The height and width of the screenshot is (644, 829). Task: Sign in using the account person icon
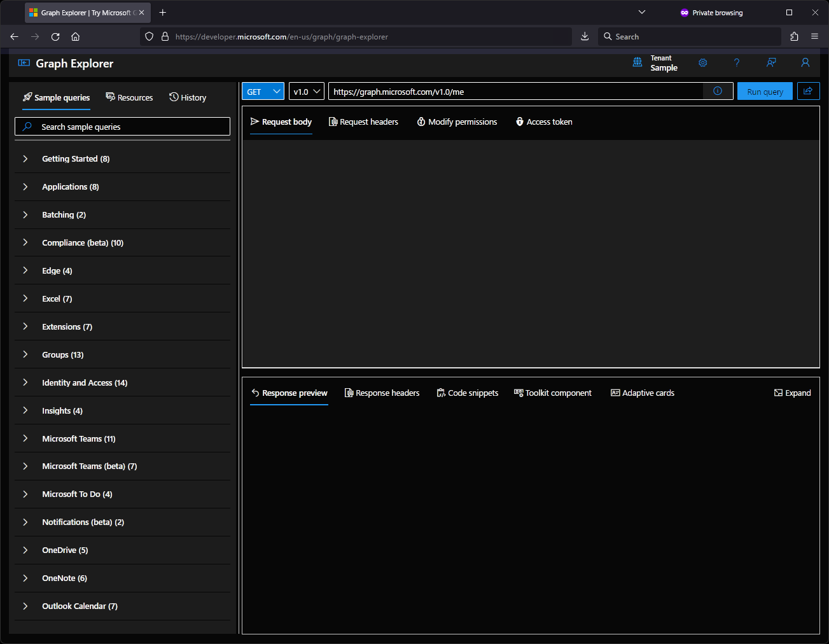805,63
